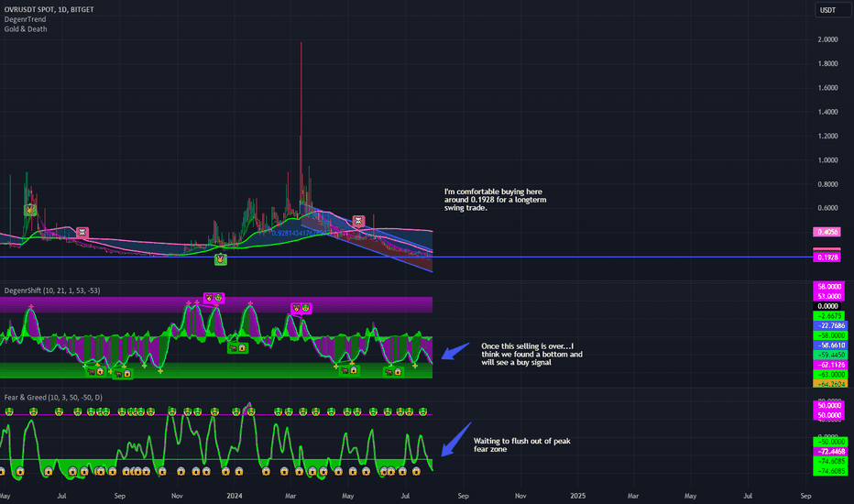Viewport: 854px width, 504px height.
Task: Click the magenta 53.0000 scale label
Action: point(829,296)
